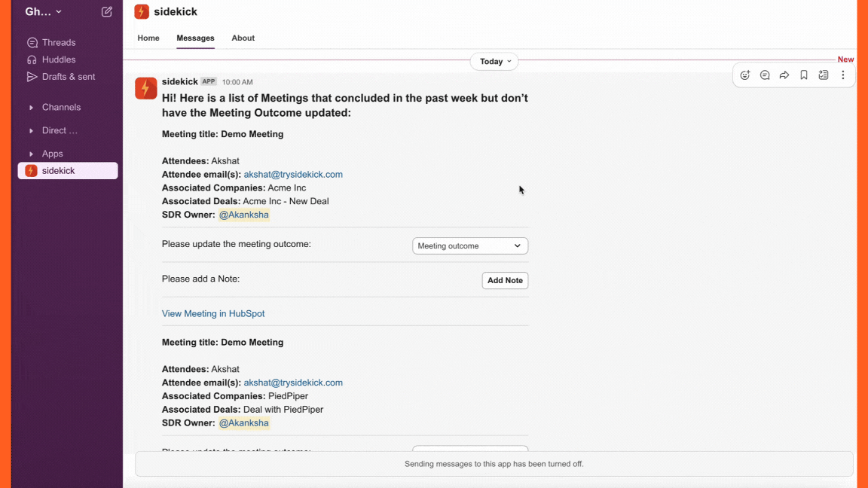The image size is (868, 488).
Task: Click the sidekick avatar beside the message
Action: pos(146,89)
